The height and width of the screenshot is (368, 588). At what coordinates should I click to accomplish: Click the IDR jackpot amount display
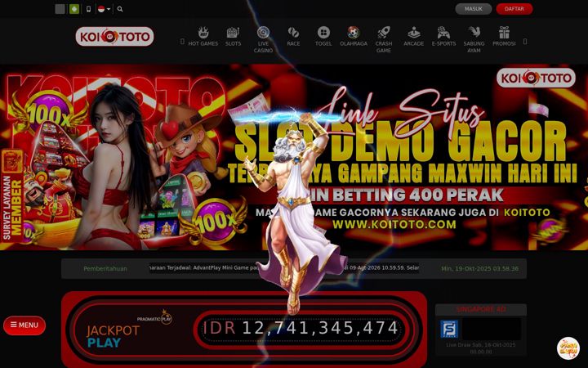pos(300,328)
